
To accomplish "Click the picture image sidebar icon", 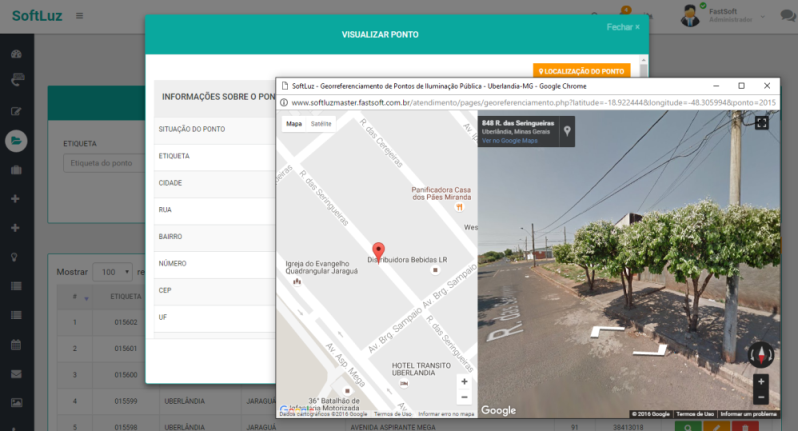I will [16, 403].
